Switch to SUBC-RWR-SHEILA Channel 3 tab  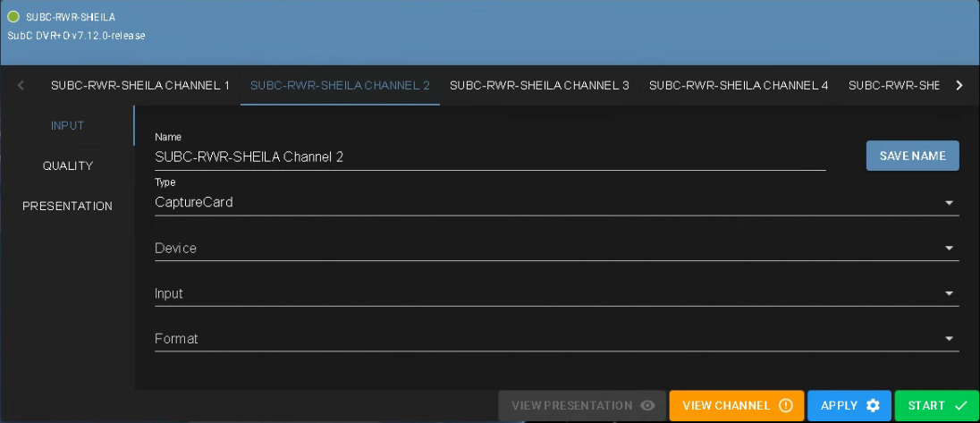click(539, 86)
